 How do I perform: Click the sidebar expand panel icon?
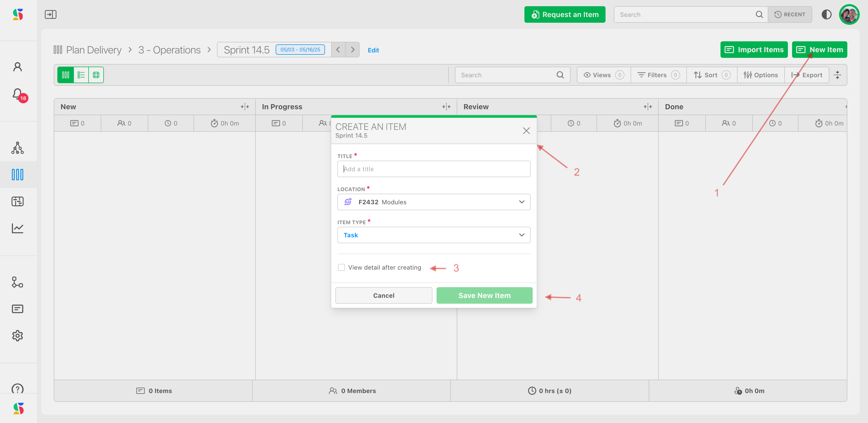(51, 14)
